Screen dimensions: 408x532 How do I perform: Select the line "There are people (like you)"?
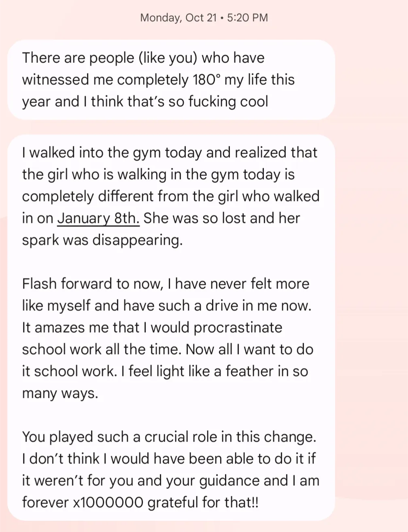[x=143, y=58]
